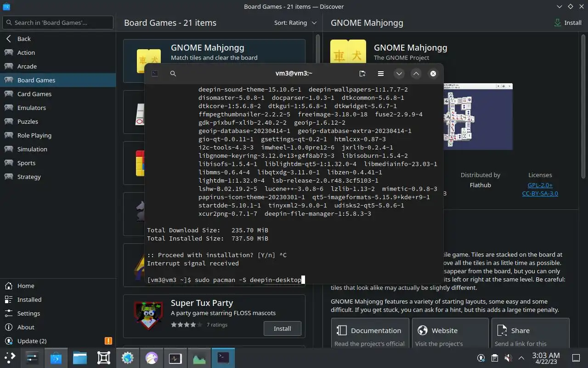Go to Discover Home

pyautogui.click(x=58, y=286)
